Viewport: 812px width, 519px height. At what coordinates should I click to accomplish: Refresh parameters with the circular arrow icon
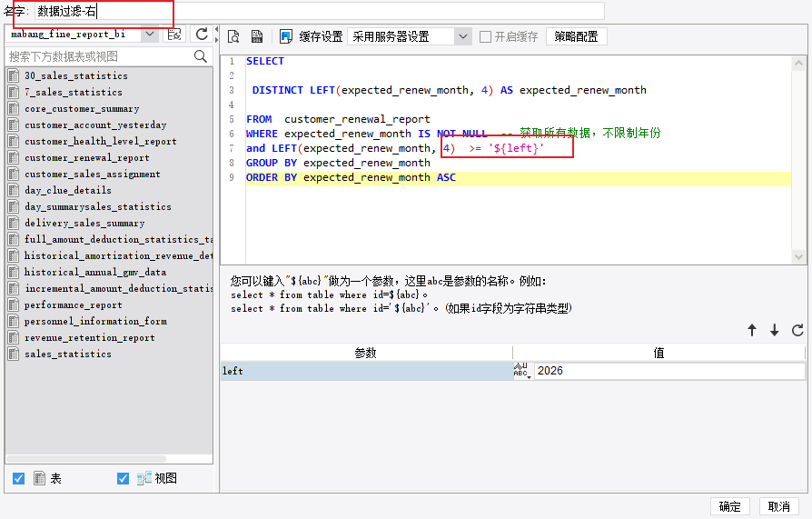click(797, 330)
